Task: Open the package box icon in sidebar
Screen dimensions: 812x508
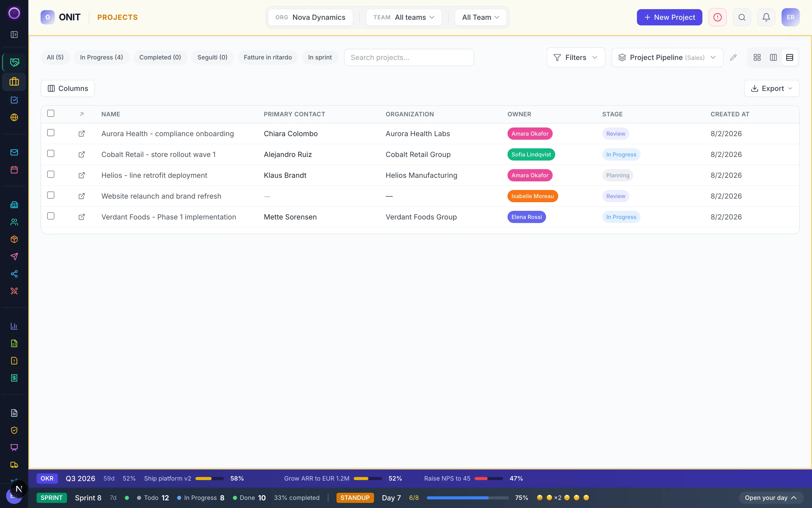Action: pos(14,239)
